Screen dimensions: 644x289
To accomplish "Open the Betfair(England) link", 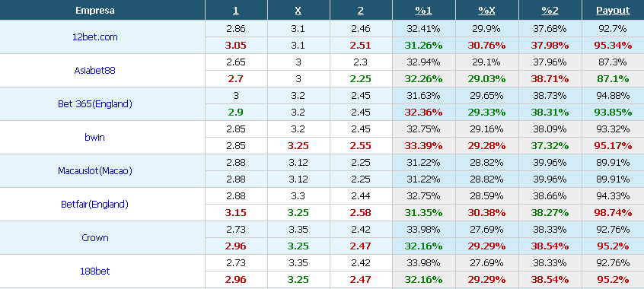I will [x=95, y=204].
